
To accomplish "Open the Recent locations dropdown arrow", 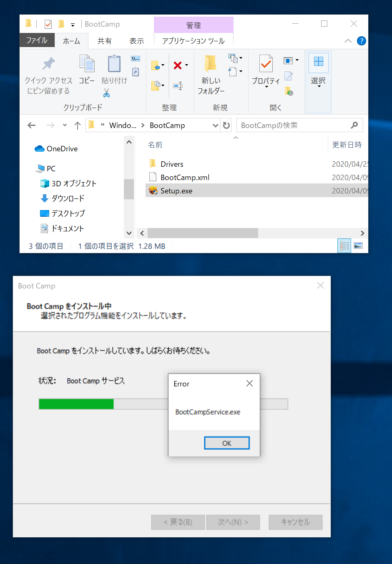I will [65, 125].
